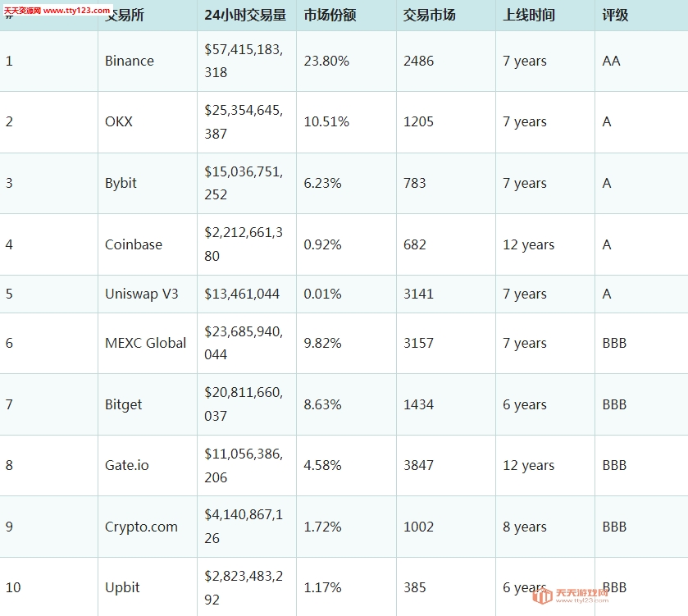This screenshot has height=616, width=688.
Task: Click Bitget markets count 1434
Action: pos(418,404)
